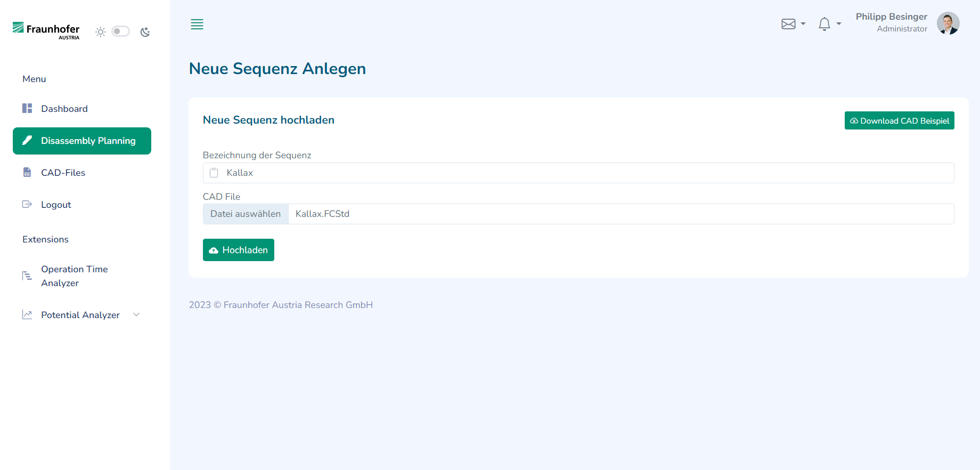This screenshot has height=470, width=980.
Task: Toggle sidebar with hamburger menu icon
Action: pos(197,24)
